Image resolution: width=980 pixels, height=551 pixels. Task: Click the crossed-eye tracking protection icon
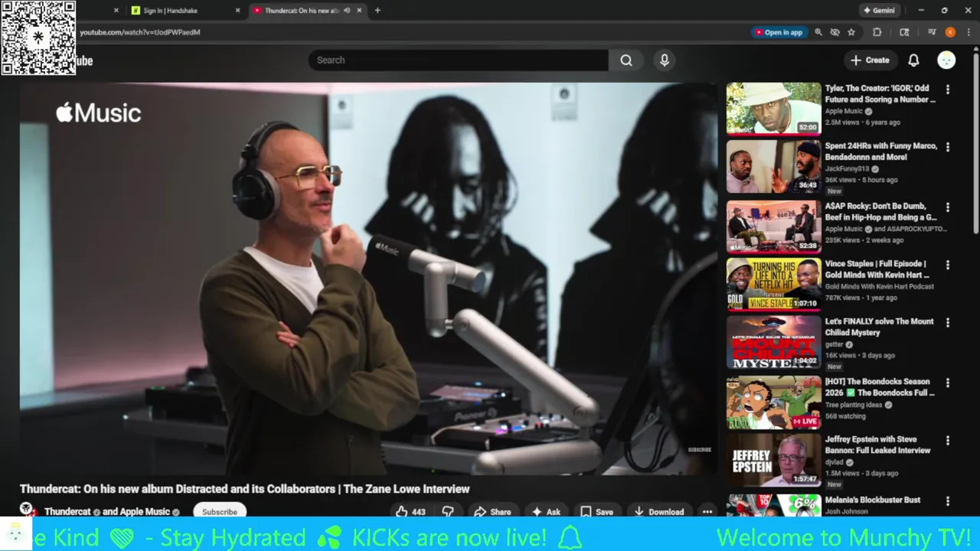pos(835,32)
